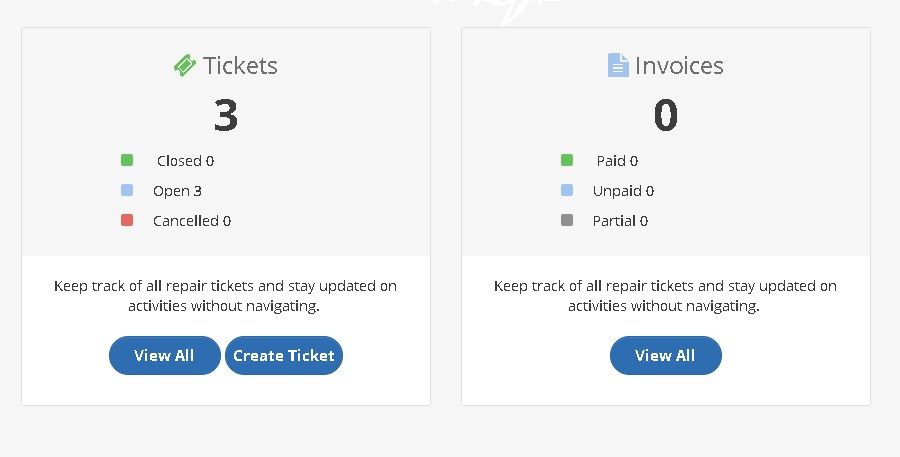The height and width of the screenshot is (457, 900).
Task: Click the blue document icon beside Invoices
Action: 618,66
